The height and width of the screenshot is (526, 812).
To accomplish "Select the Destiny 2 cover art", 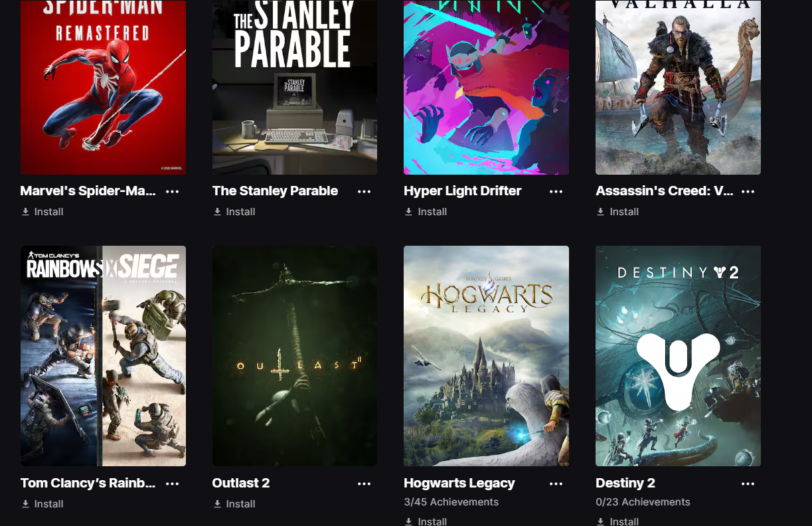I will [678, 356].
